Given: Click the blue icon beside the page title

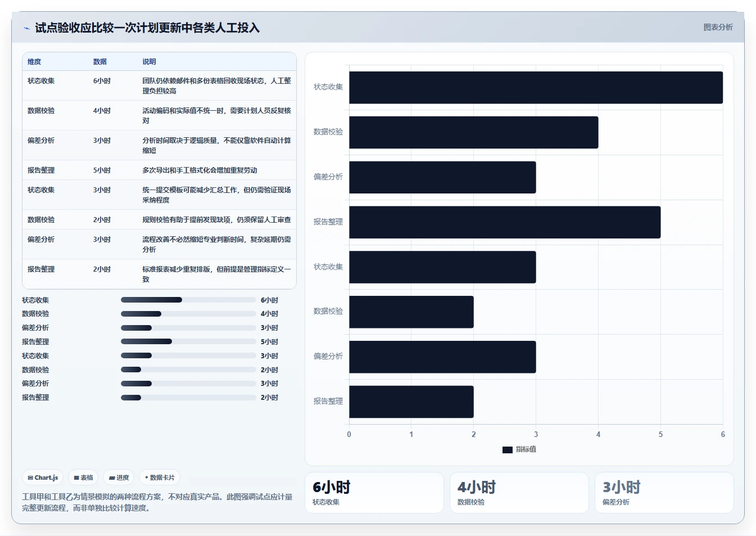Looking at the screenshot, I should click(26, 28).
